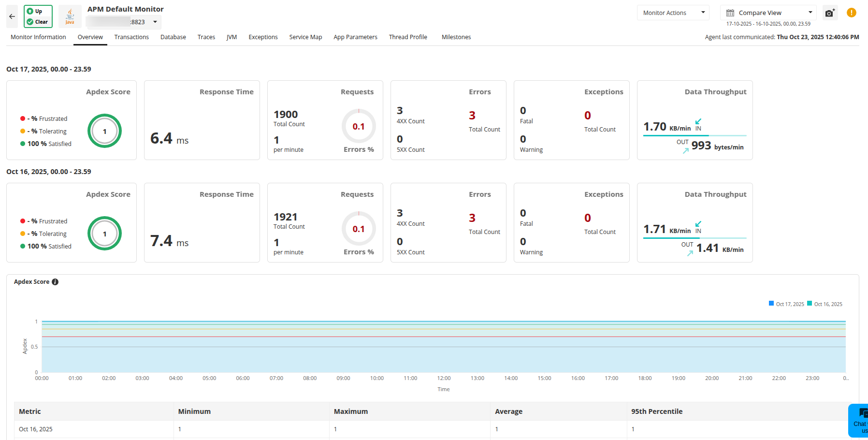Click the 95th Percentile column header
Viewport: 868px width, 440px height.
pyautogui.click(x=657, y=411)
